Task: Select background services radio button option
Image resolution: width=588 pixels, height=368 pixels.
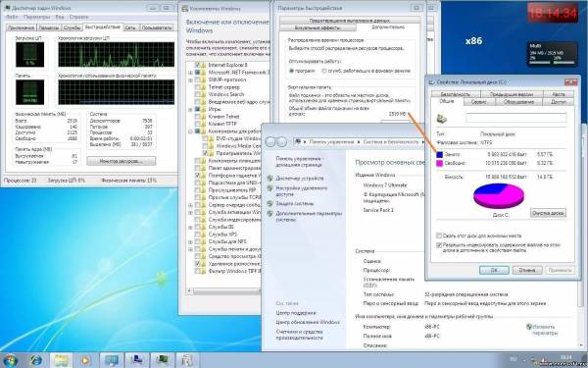Action: 324,71
